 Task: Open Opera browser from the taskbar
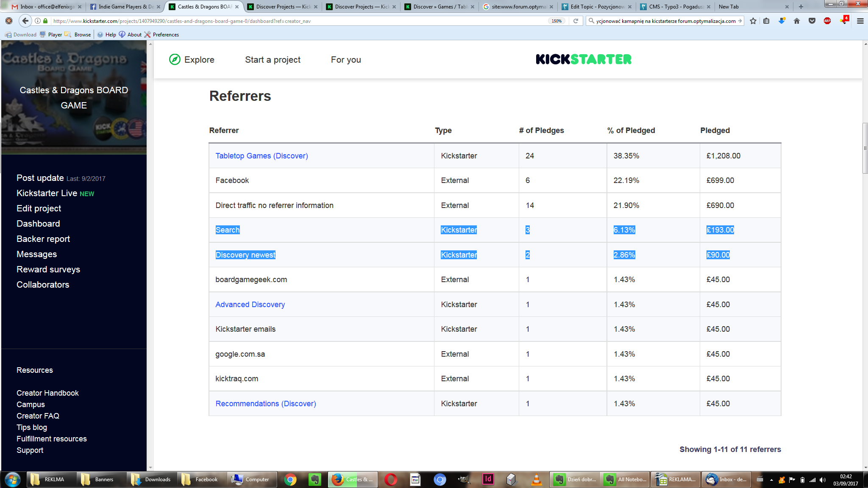point(391,480)
